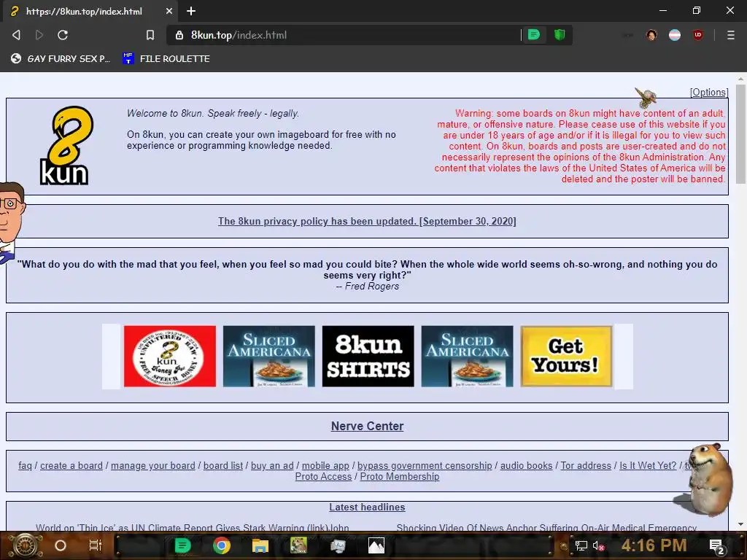Open the Proto Membership link
This screenshot has height=560, width=747.
tap(400, 476)
